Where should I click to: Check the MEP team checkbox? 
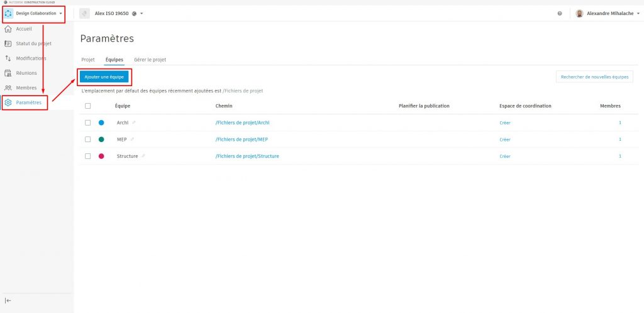point(88,140)
